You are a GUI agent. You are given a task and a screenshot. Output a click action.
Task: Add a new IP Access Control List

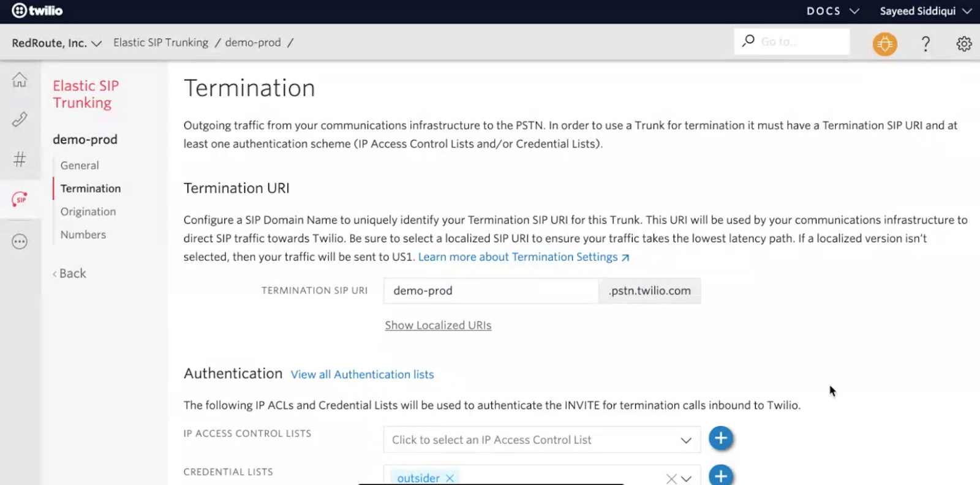(721, 438)
